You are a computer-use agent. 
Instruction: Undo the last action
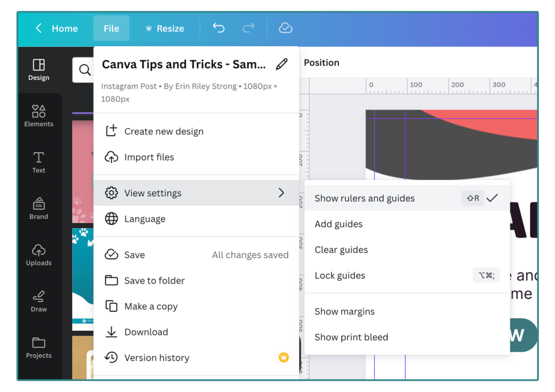[219, 28]
